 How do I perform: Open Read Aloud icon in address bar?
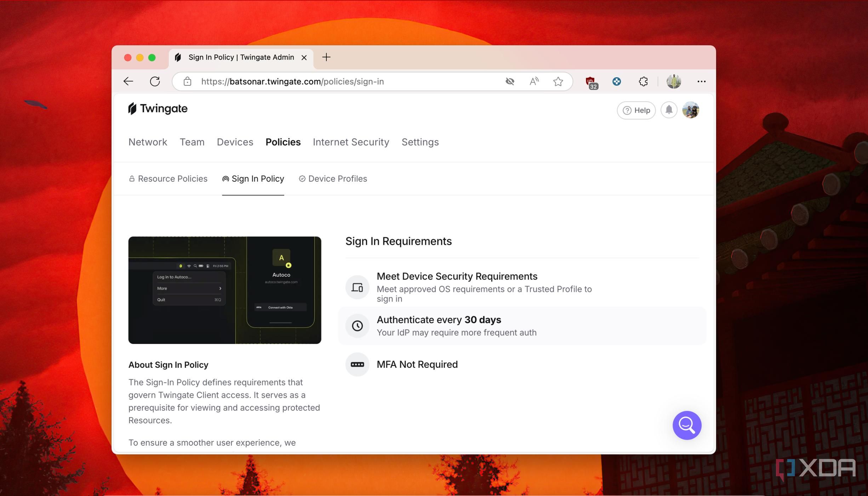[x=534, y=81]
